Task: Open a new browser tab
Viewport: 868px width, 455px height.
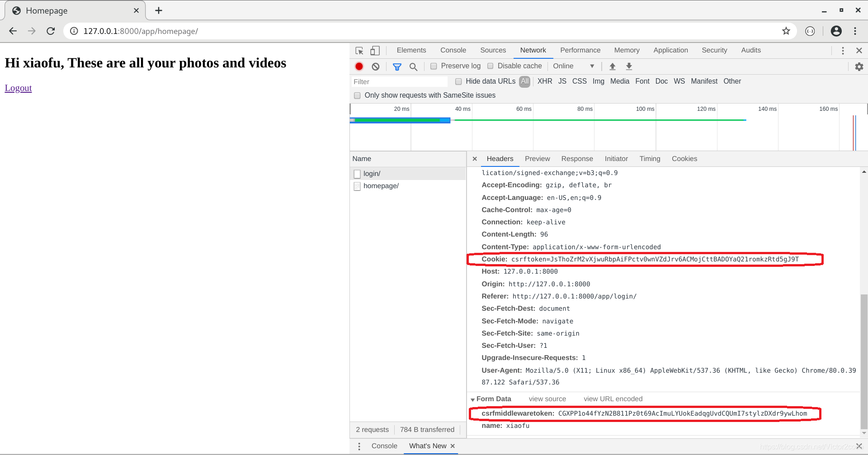Action: tap(159, 10)
